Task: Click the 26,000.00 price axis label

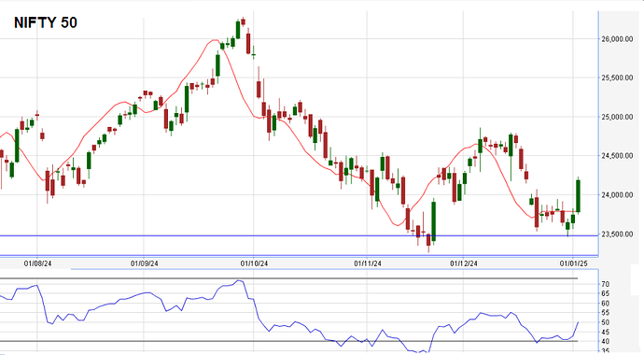Action: point(617,39)
